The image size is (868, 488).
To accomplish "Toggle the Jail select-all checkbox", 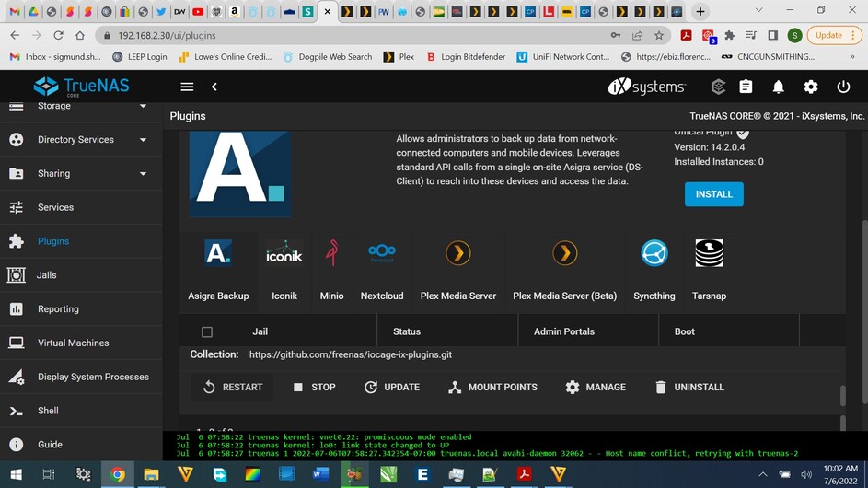I will 207,331.
